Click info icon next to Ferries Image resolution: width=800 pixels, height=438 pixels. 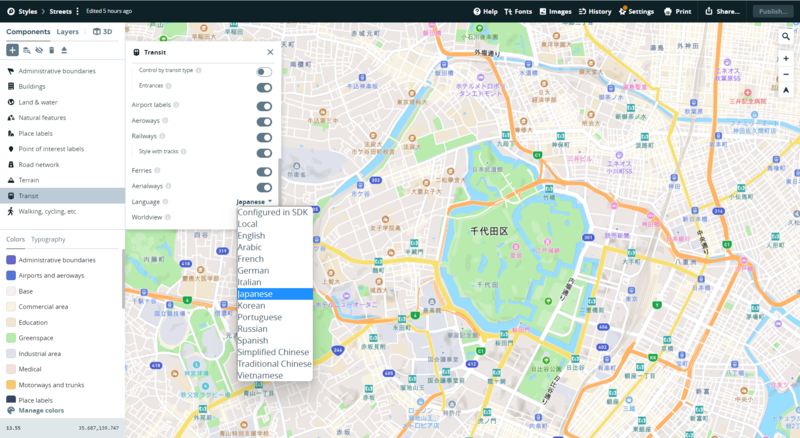[x=157, y=171]
